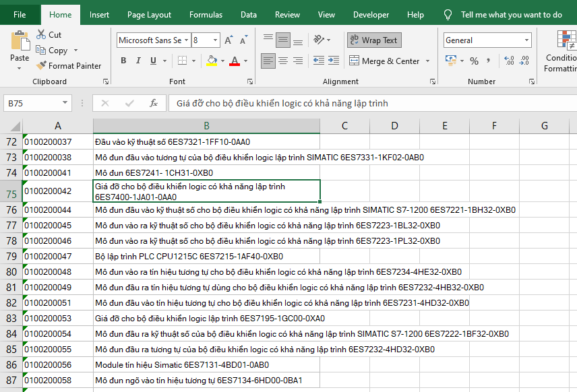Open the Merge & Center dropdown arrow
The image size is (577, 392).
pos(427,61)
